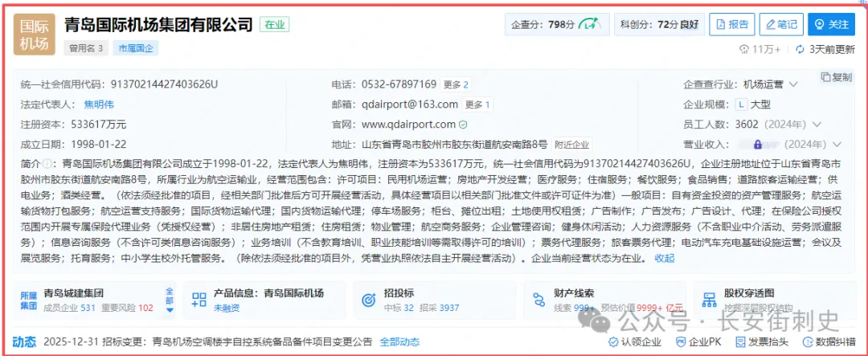Click the 复制 copy icon
The width and height of the screenshot is (868, 356).
coord(825,77)
